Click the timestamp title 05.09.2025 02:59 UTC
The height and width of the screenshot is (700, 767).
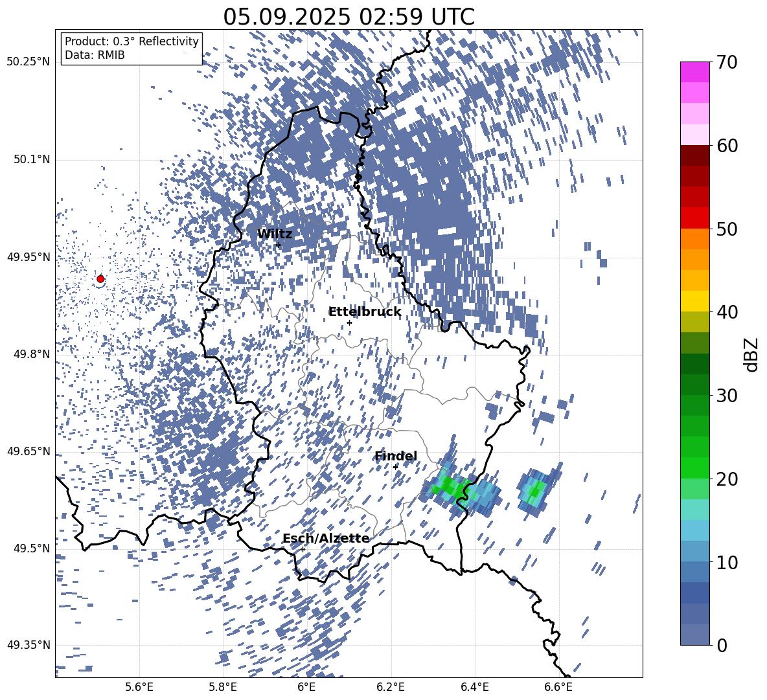tap(349, 17)
